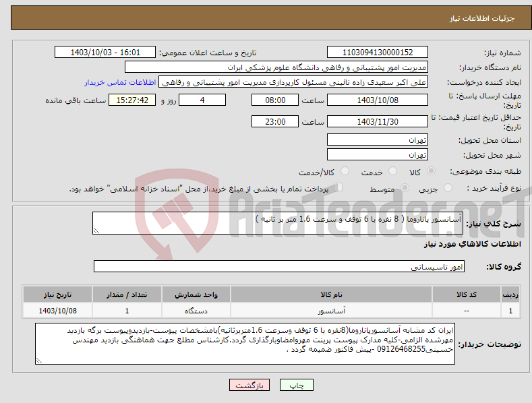Click the price validity time 23:00 field
This screenshot has height=403, width=532.
pyautogui.click(x=275, y=121)
